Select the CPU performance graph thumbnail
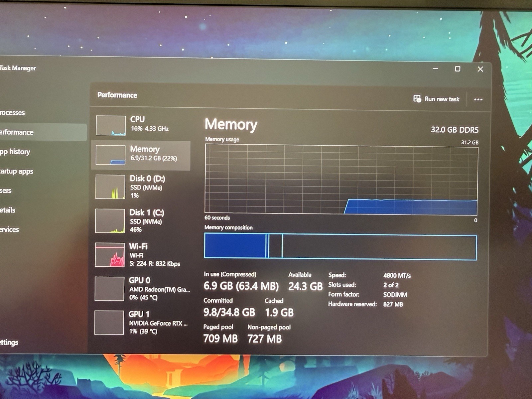 pyautogui.click(x=111, y=125)
